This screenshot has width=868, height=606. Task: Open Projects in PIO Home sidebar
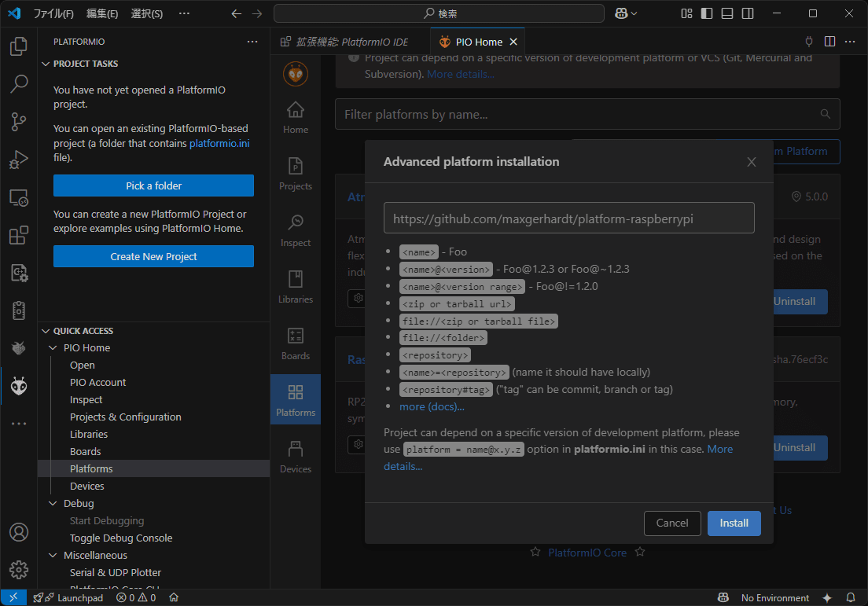pyautogui.click(x=296, y=174)
